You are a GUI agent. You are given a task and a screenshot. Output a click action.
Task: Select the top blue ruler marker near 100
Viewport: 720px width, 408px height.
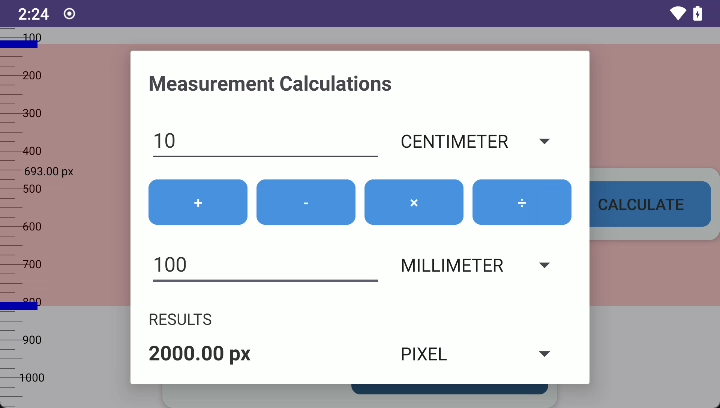coord(18,45)
